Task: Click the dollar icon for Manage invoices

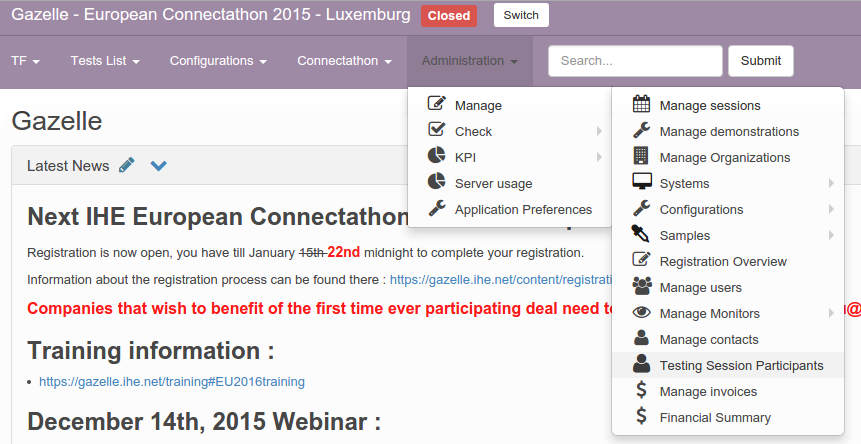Action: click(x=642, y=390)
